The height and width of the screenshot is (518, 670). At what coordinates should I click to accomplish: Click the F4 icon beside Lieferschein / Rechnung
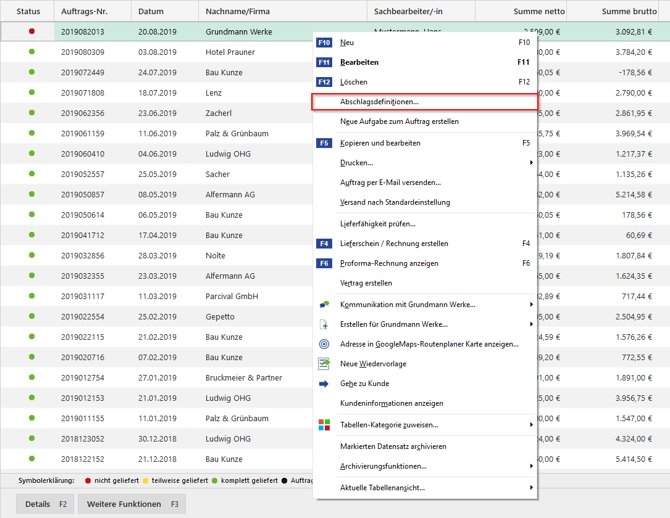pos(324,244)
